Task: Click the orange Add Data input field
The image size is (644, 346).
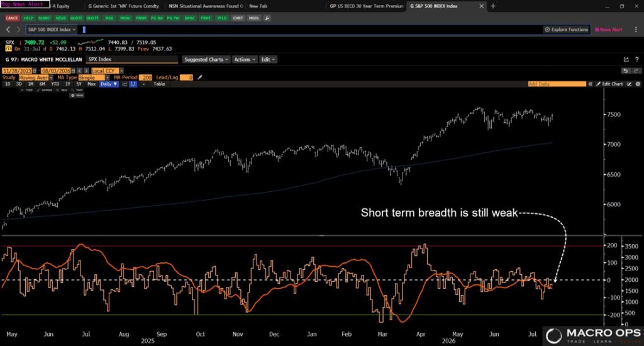Action: (557, 84)
